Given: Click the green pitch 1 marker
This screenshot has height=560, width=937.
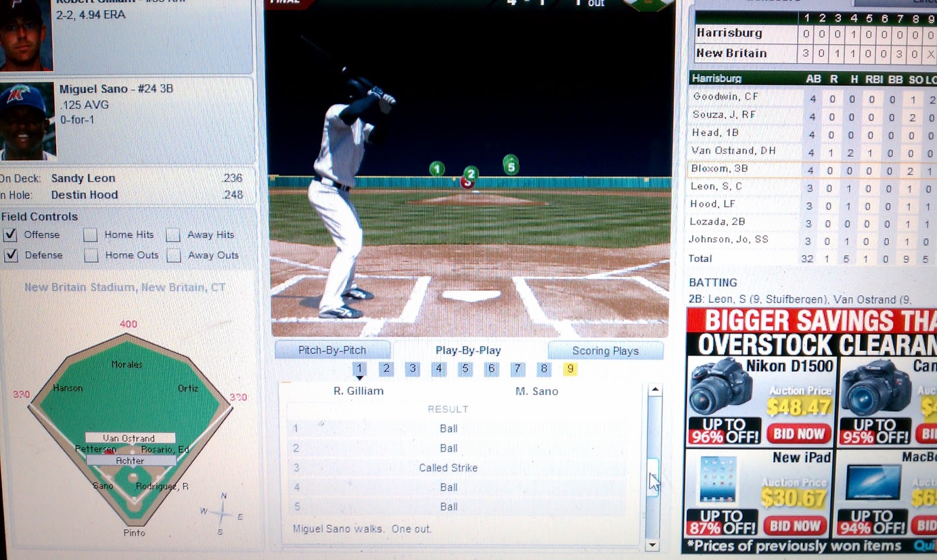Looking at the screenshot, I should [437, 169].
